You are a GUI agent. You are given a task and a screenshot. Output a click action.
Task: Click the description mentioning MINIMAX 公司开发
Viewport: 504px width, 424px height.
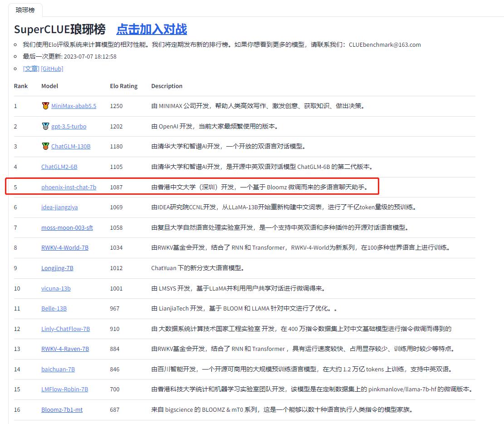click(259, 106)
